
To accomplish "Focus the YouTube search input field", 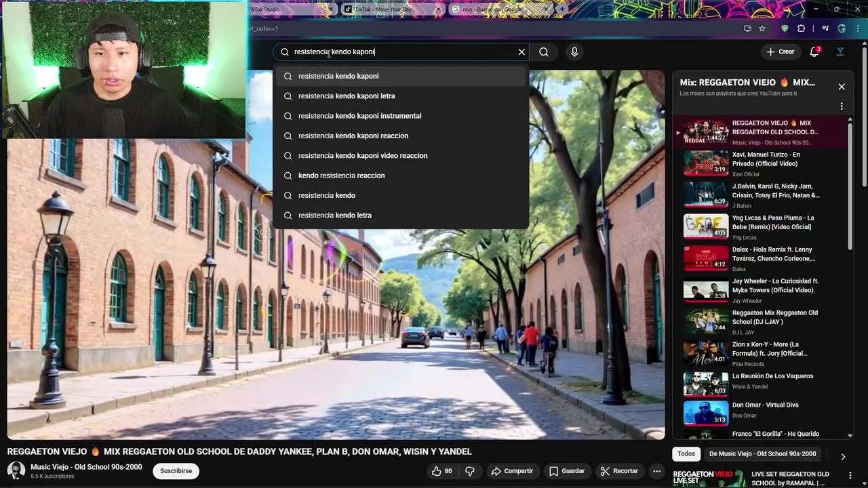I will tap(400, 52).
